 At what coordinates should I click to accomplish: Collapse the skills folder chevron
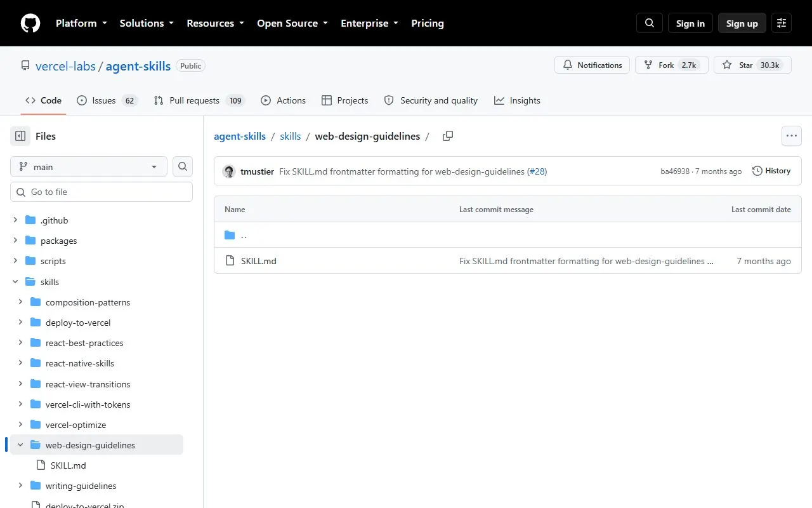15,282
